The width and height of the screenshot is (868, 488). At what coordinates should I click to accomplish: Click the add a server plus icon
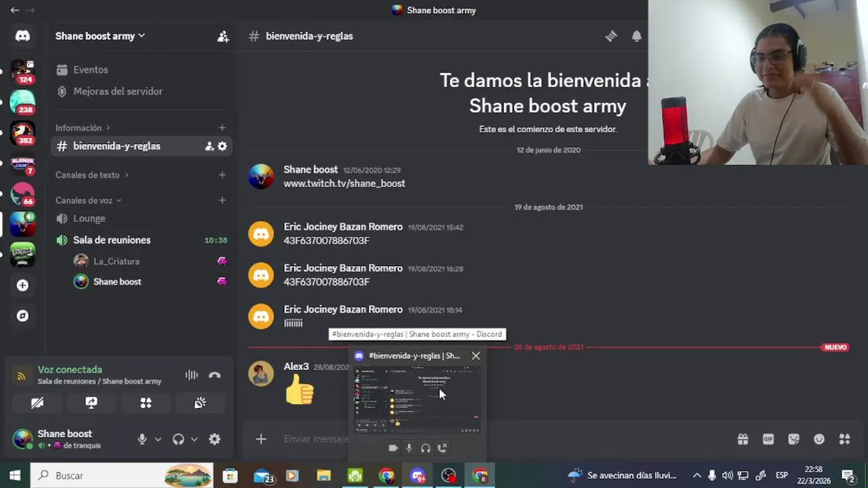[x=22, y=285]
